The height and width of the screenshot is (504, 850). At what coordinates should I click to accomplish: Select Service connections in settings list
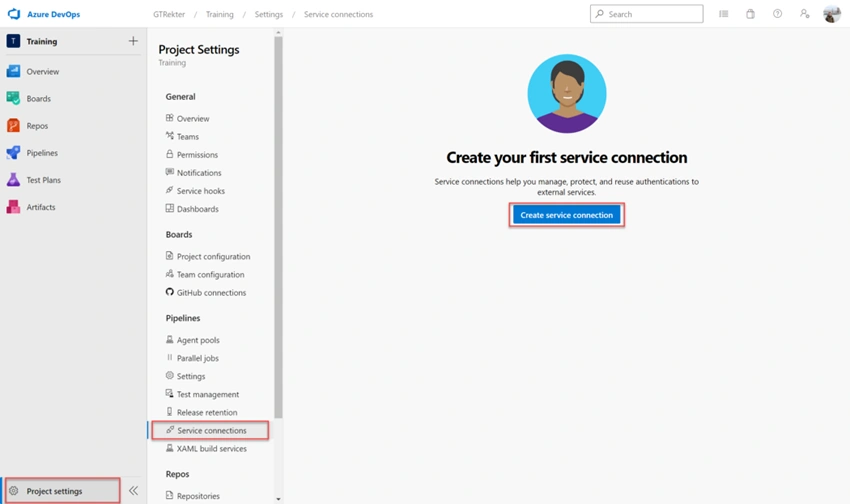pos(210,430)
